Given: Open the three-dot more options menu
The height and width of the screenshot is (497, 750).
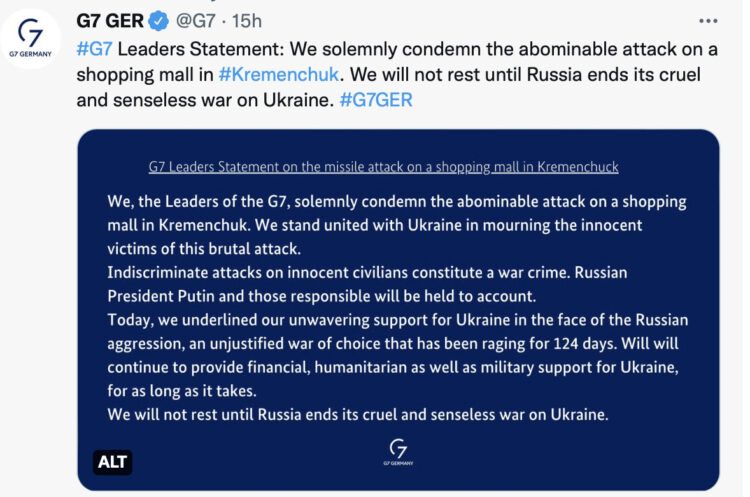Looking at the screenshot, I should pyautogui.click(x=708, y=20).
